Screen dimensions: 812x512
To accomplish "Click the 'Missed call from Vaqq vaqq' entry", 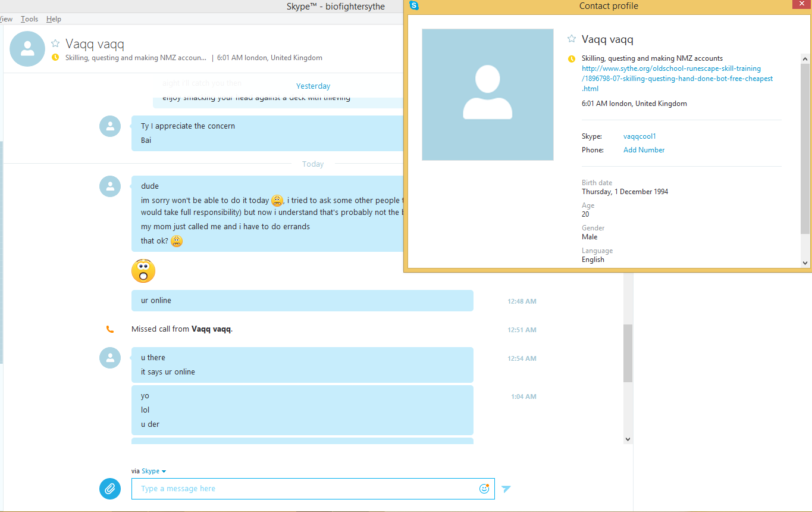I will [182, 329].
